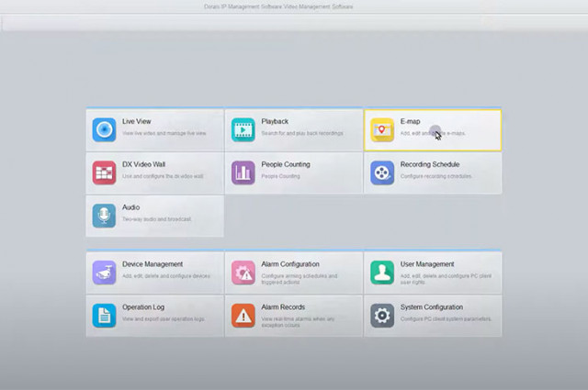Click the Playback title text
This screenshot has height=390, width=588.
[275, 121]
